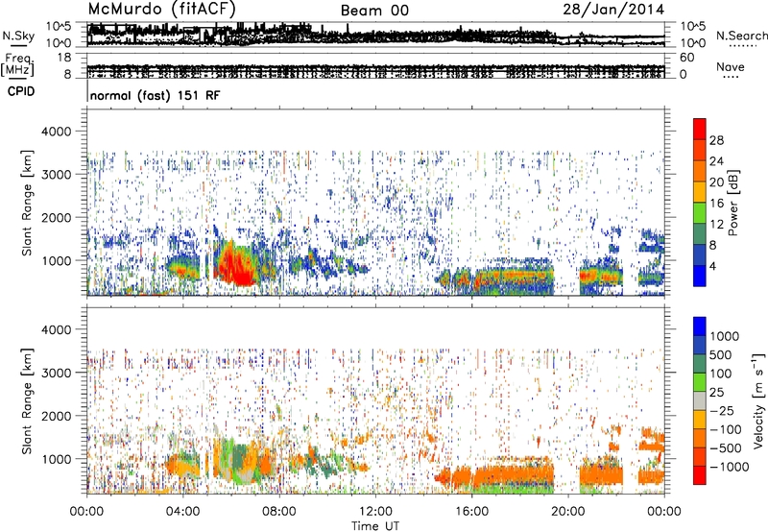
Task: Click the 4000 tick of power panel
Action: pyautogui.click(x=57, y=132)
